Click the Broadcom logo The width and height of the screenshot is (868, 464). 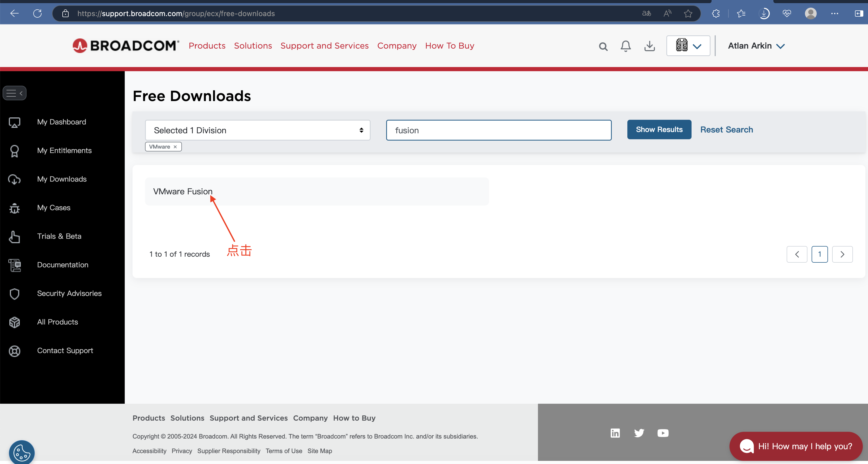pos(126,45)
